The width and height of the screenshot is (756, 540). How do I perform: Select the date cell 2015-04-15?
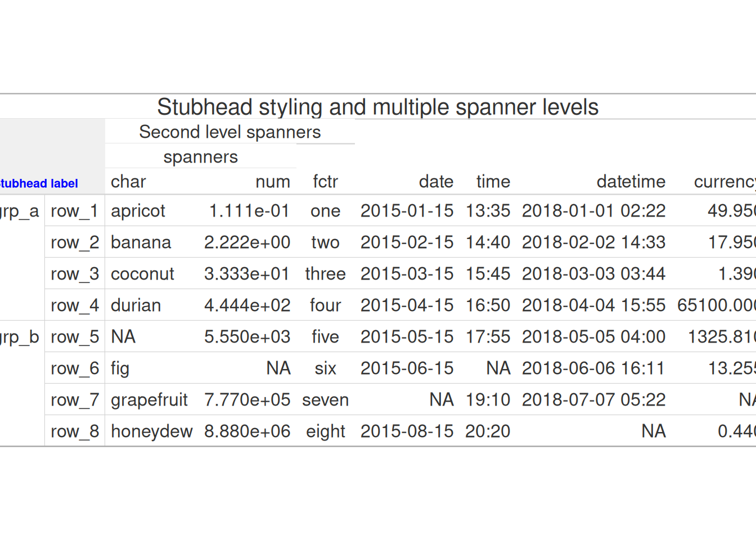pos(407,305)
